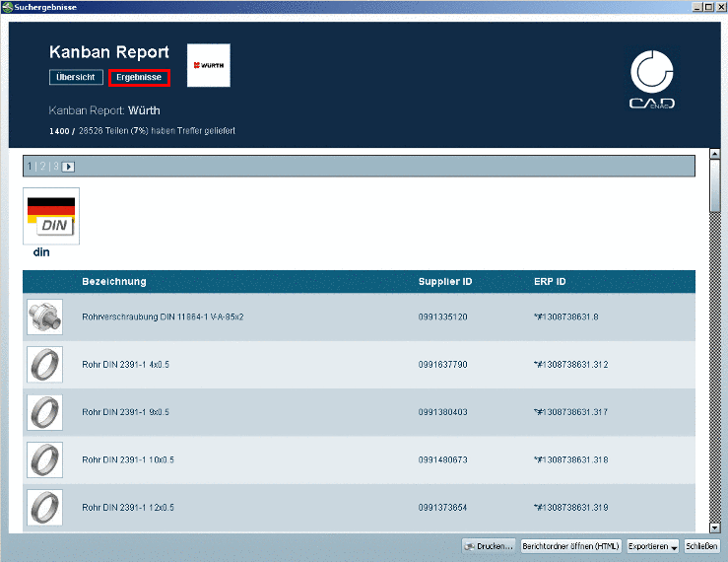Image resolution: width=728 pixels, height=562 pixels.
Task: Click Supplier ID 0991373654
Action: 443,508
